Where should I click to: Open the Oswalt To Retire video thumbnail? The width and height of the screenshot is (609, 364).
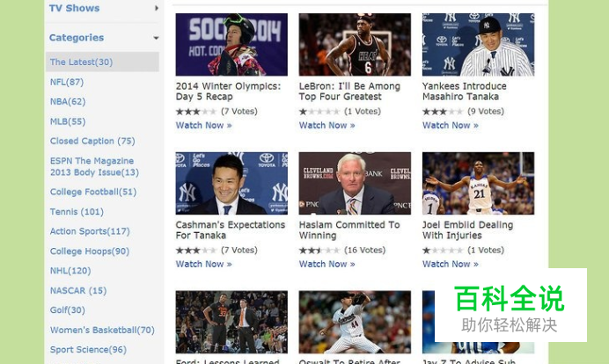[x=355, y=322]
